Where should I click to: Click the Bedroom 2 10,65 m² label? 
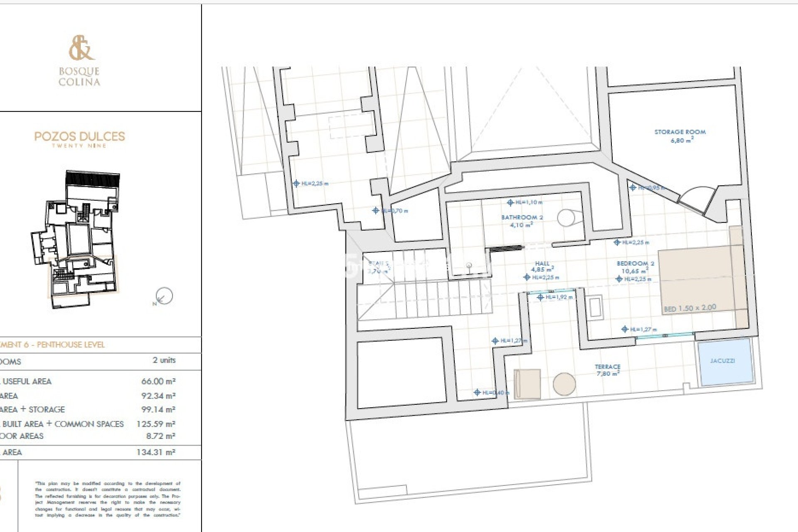(635, 267)
